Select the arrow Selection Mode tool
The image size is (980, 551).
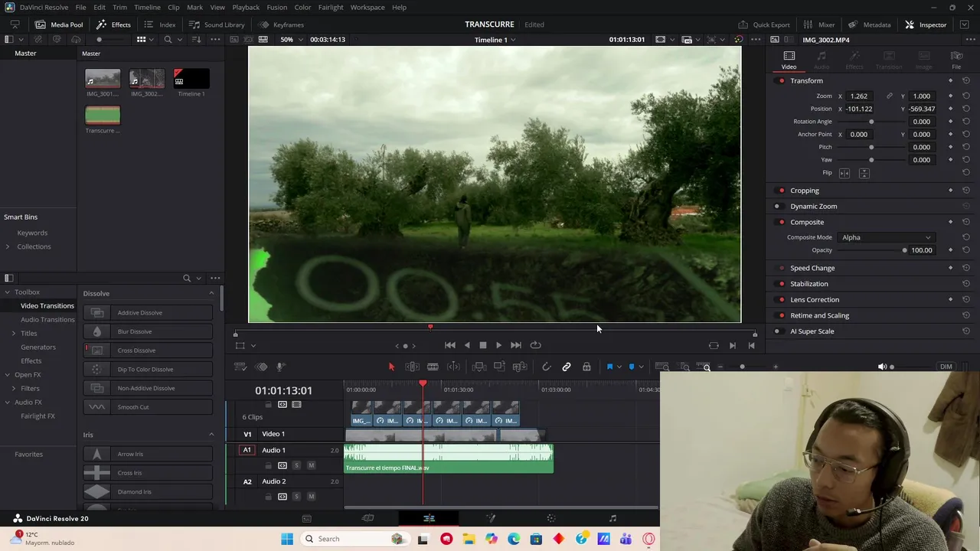pos(391,367)
